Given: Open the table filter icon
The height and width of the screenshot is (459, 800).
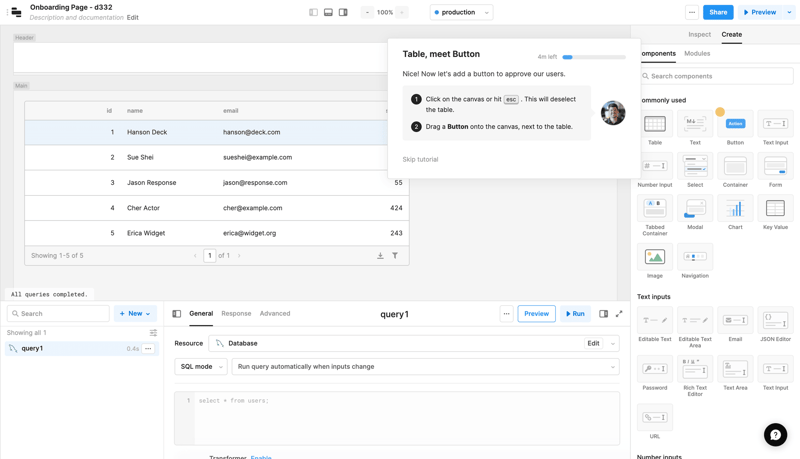Looking at the screenshot, I should (395, 256).
